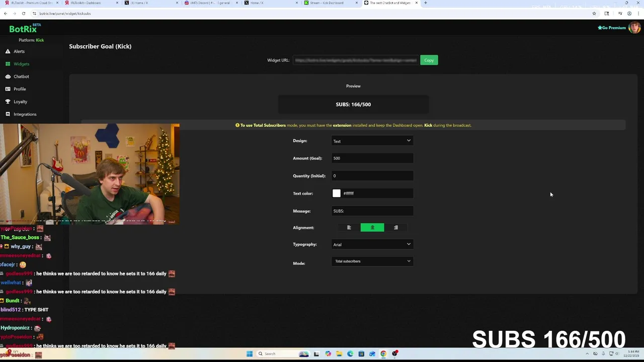This screenshot has width=644, height=362.
Task: Click the Widget URL field
Action: (x=356, y=60)
